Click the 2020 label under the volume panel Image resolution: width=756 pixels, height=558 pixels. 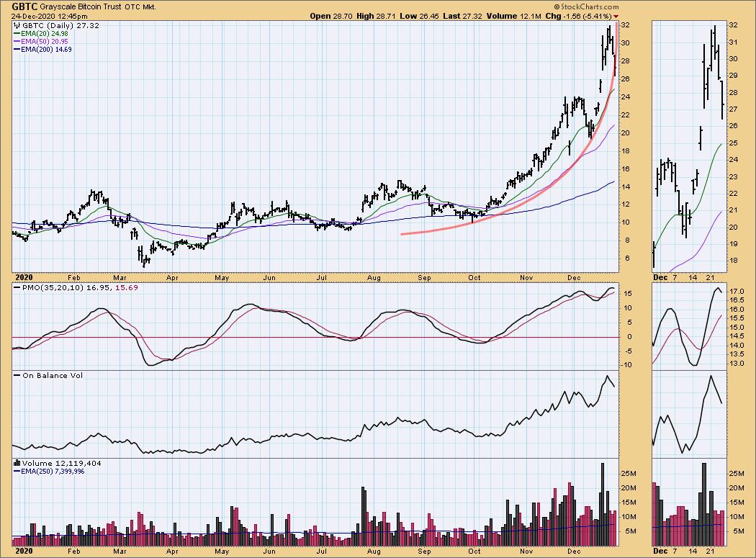[x=24, y=551]
